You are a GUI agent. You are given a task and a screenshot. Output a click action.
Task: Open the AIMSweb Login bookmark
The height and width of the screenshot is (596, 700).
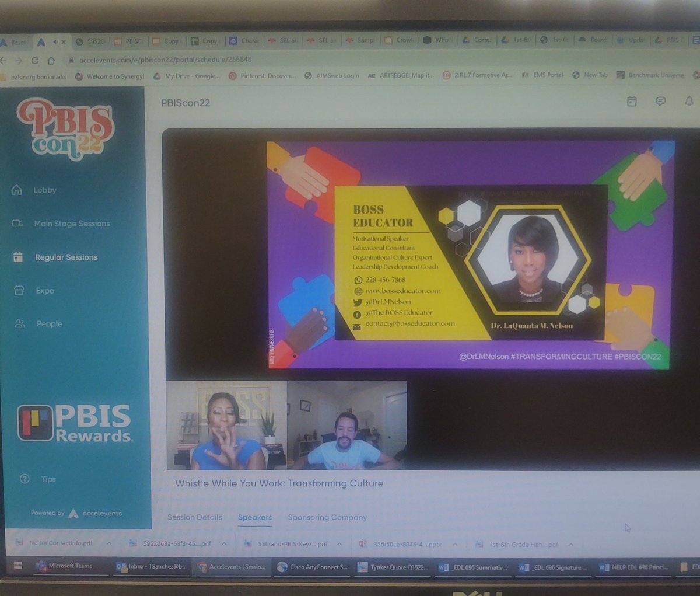pos(332,75)
